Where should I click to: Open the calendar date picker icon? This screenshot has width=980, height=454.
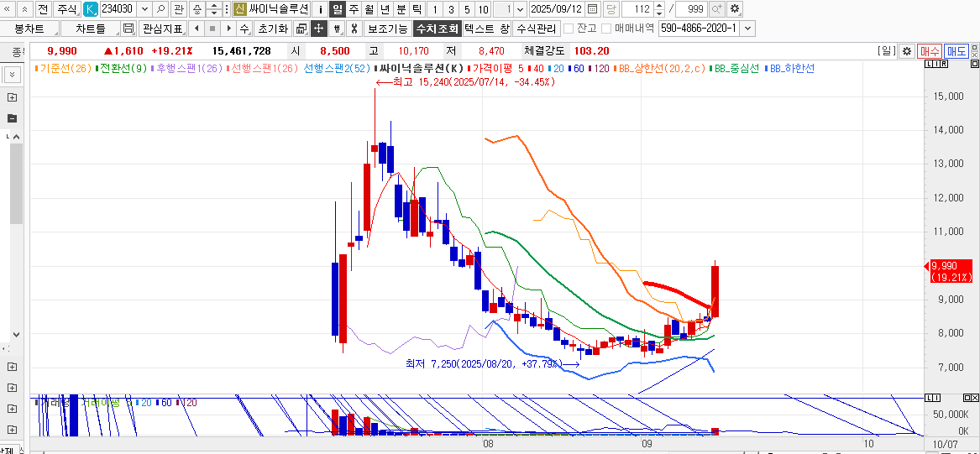593,9
